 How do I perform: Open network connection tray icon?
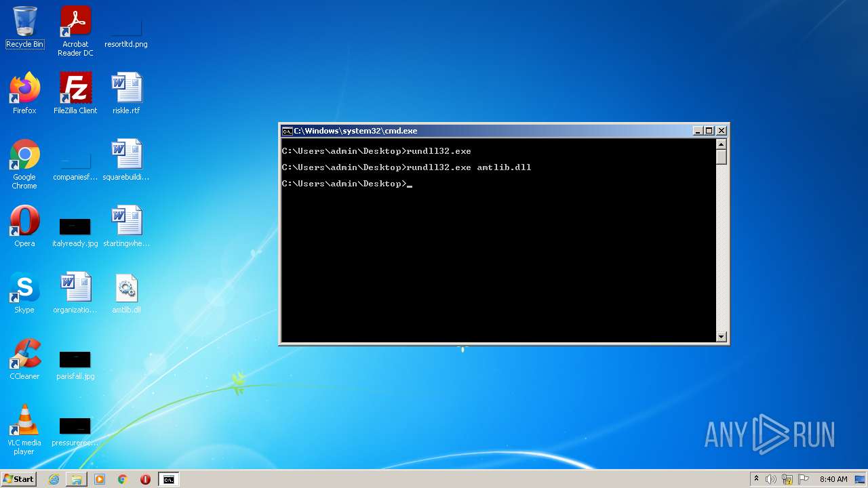787,479
